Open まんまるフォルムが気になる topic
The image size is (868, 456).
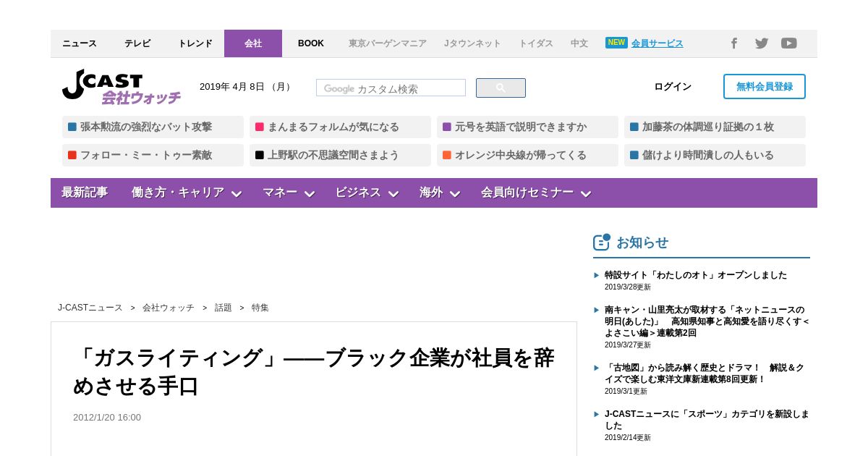pyautogui.click(x=340, y=127)
